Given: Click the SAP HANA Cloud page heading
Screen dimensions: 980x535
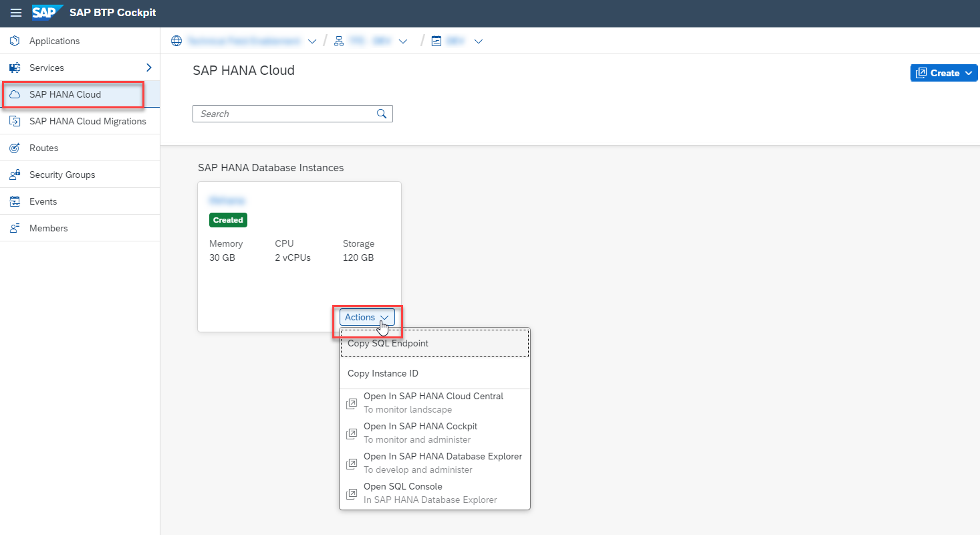Looking at the screenshot, I should coord(243,70).
